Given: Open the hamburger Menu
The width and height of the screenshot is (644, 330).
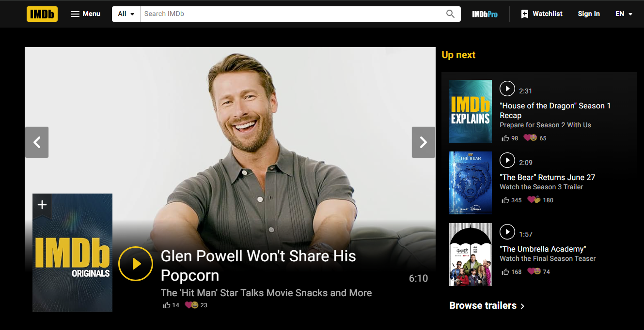Looking at the screenshot, I should (x=85, y=14).
